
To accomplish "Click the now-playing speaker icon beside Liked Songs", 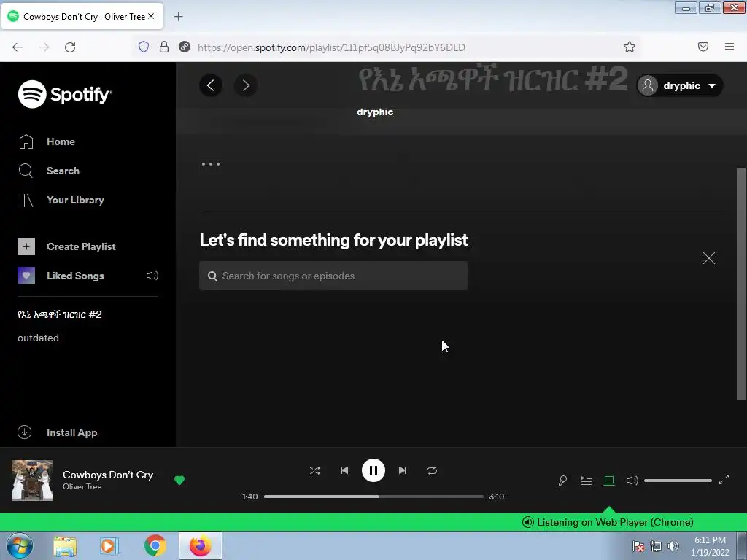I will [x=152, y=275].
